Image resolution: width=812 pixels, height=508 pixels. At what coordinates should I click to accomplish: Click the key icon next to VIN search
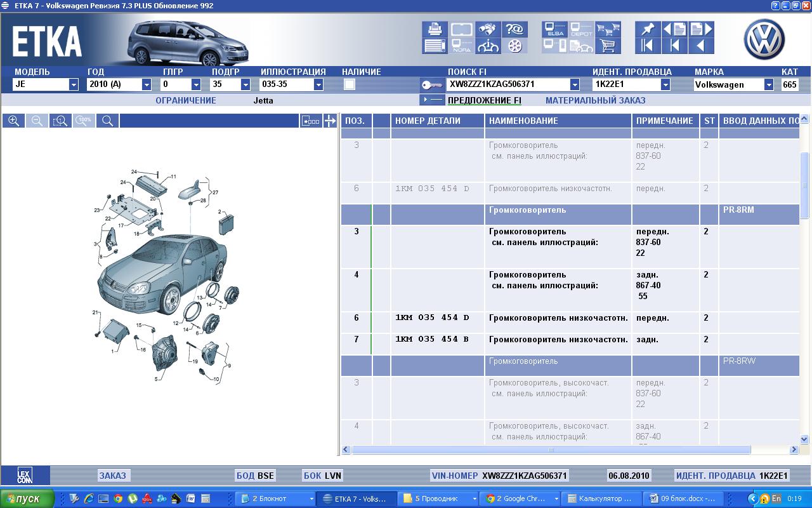pos(432,84)
